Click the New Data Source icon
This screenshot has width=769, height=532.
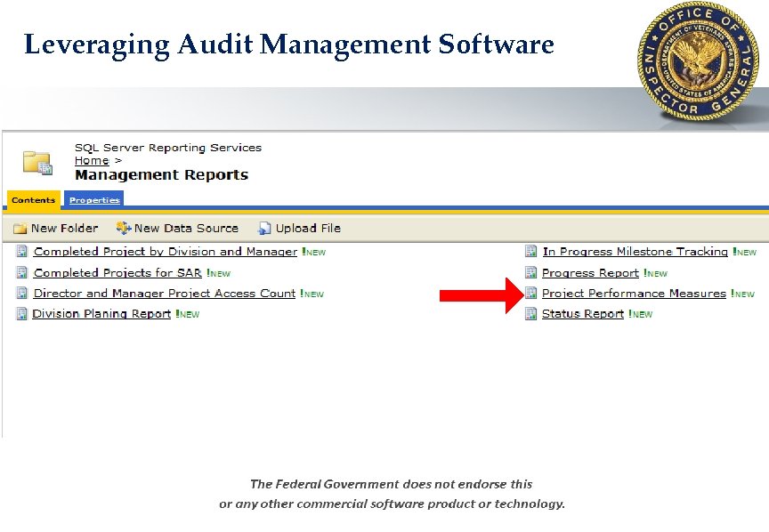click(124, 228)
